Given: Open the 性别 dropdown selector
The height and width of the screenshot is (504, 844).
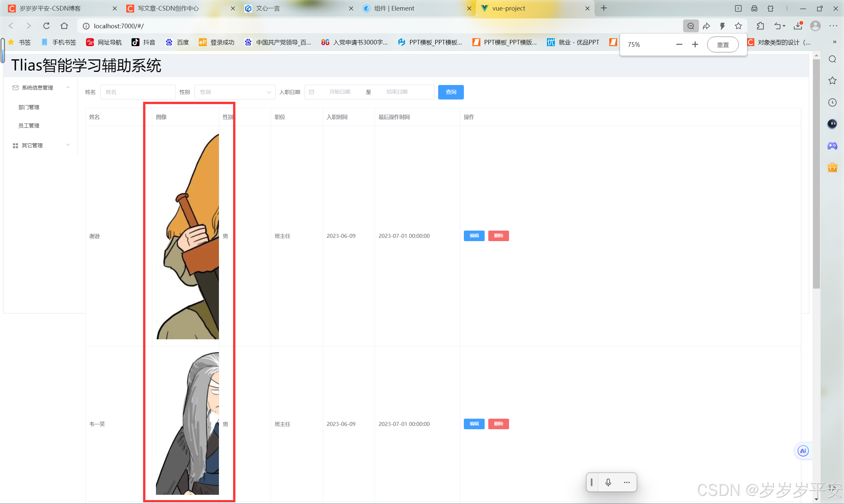Looking at the screenshot, I should [x=235, y=92].
